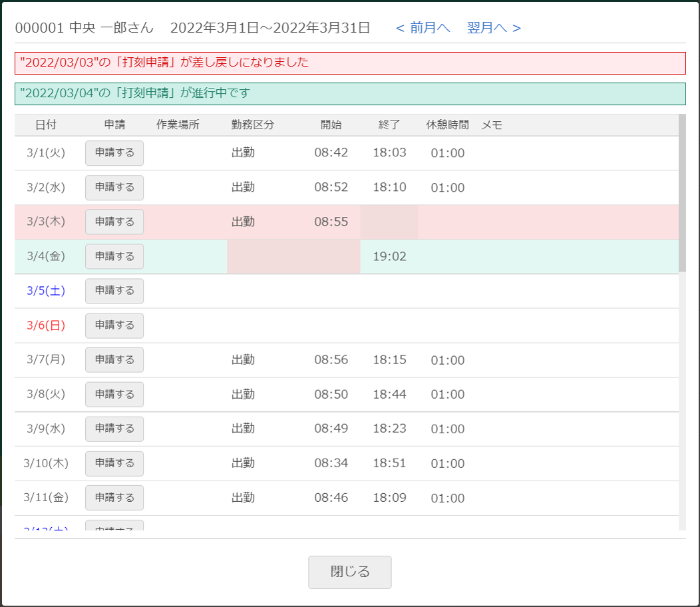Screen dimensions: 700x607
Task: Apply for Saturday 3/5(土) with 申請する
Action: pyautogui.click(x=114, y=291)
